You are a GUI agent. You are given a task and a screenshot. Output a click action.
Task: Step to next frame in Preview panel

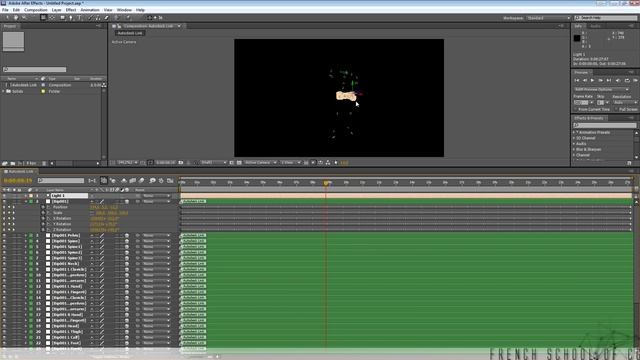(600, 80)
